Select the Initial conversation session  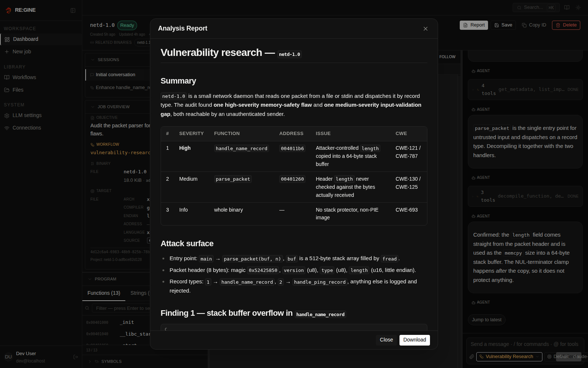tap(118, 75)
